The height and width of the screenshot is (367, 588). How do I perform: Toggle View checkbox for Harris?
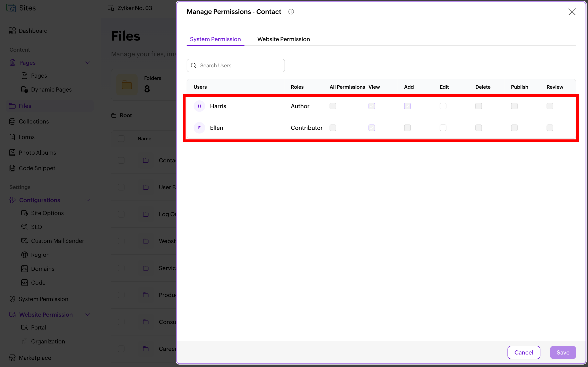click(x=371, y=106)
